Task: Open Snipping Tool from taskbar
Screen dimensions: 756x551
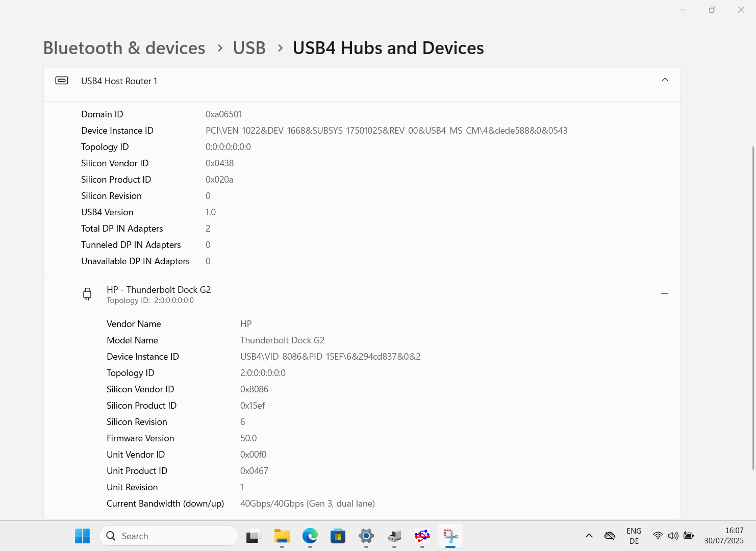Action: [450, 536]
